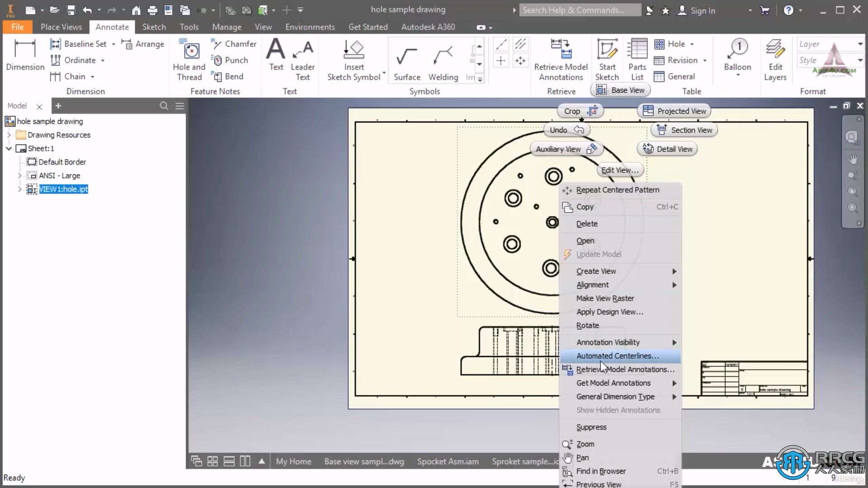Click the Home icon in quick access toolbar
Screen dimensions: 868x488
[136, 10]
